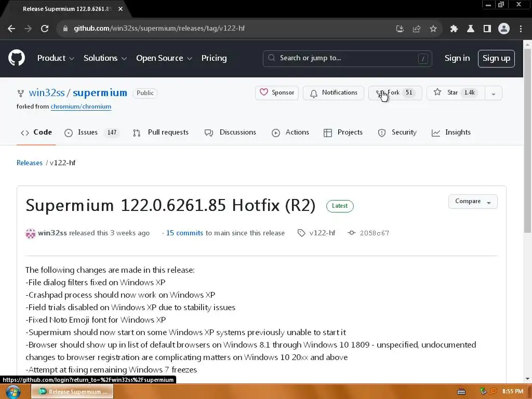Reload the page with the refresh icon
Image resolution: width=532 pixels, height=399 pixels.
pyautogui.click(x=45, y=29)
